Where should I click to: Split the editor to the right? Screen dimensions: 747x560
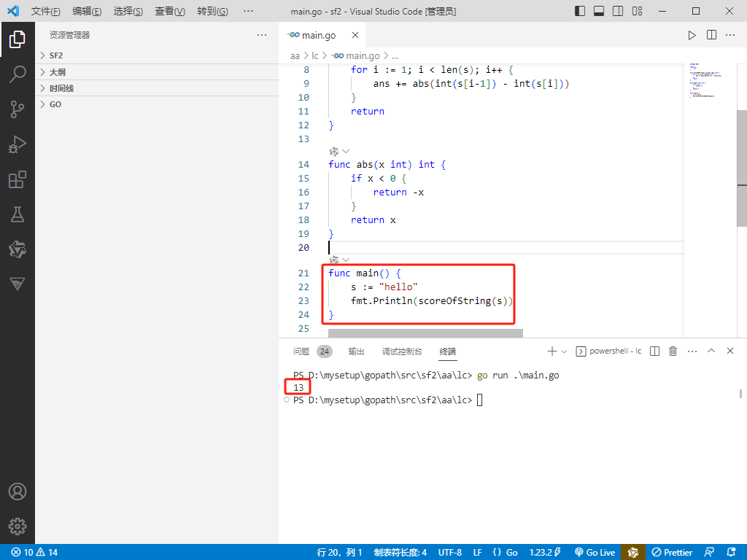711,35
